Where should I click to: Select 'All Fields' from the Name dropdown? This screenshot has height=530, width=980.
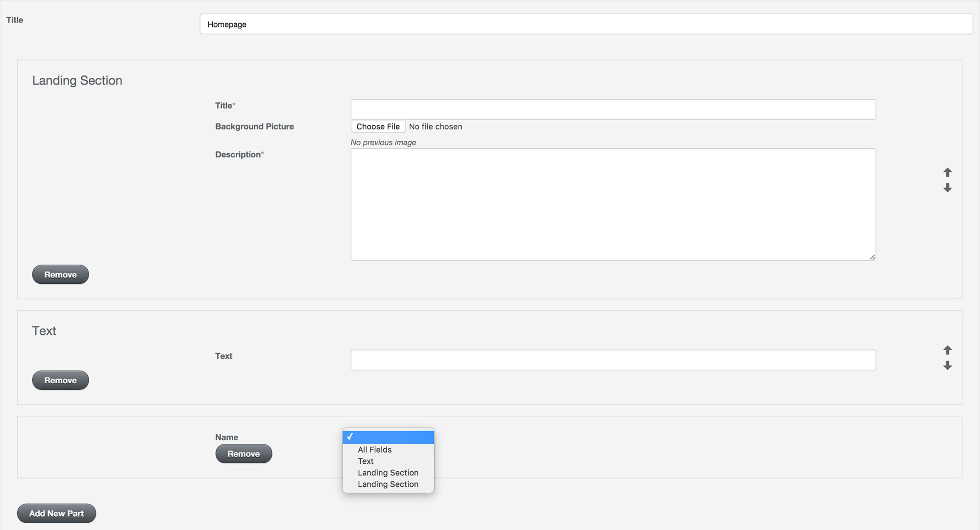click(374, 450)
